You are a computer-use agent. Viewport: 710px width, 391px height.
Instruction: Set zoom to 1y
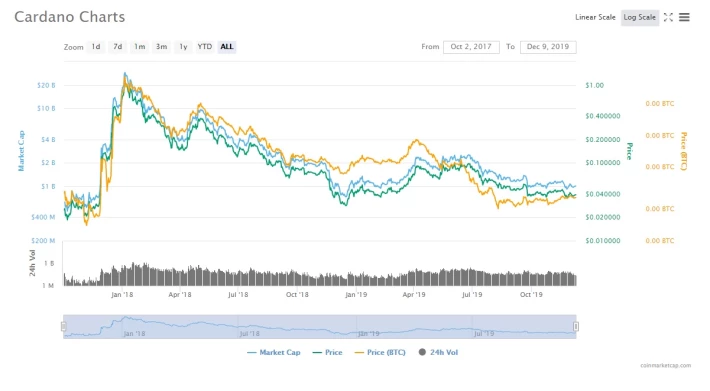[183, 47]
